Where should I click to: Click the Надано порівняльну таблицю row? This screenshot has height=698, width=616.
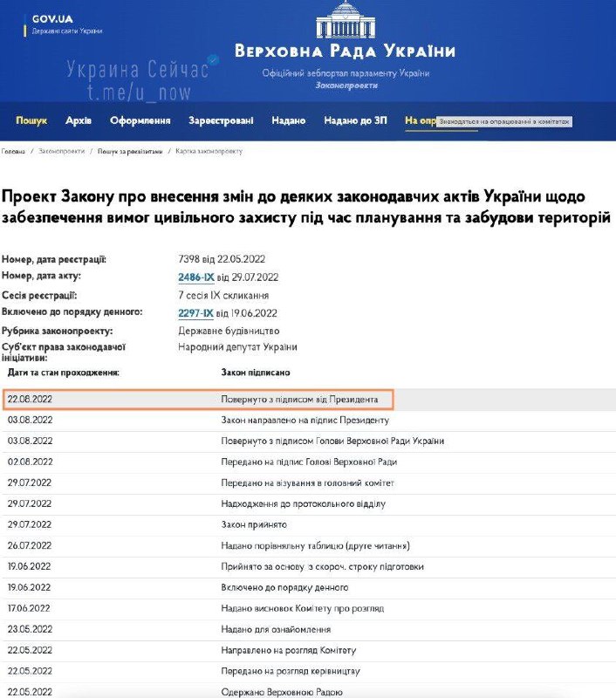[x=315, y=546]
